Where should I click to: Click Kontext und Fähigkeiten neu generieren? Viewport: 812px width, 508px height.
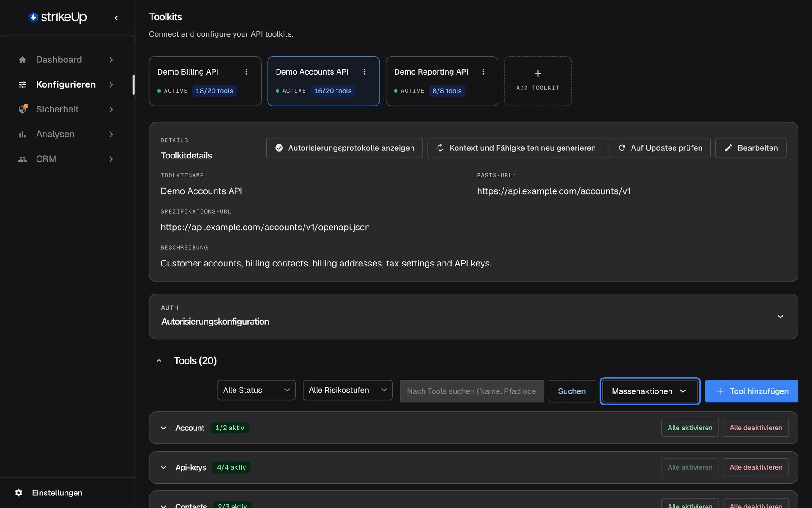pos(516,148)
